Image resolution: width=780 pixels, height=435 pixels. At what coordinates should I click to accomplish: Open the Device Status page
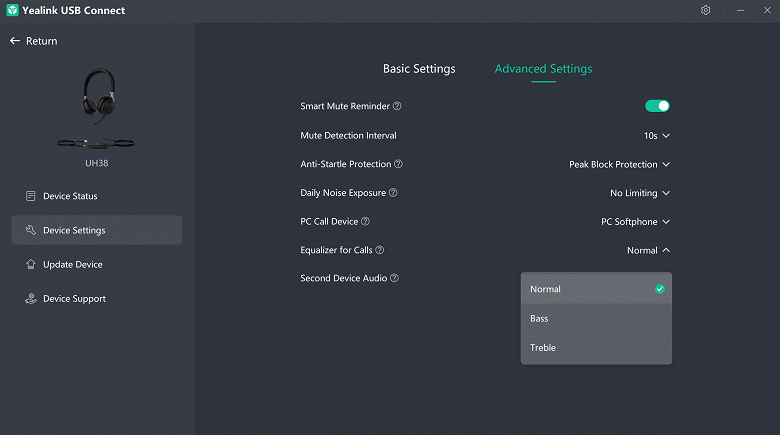[x=70, y=196]
